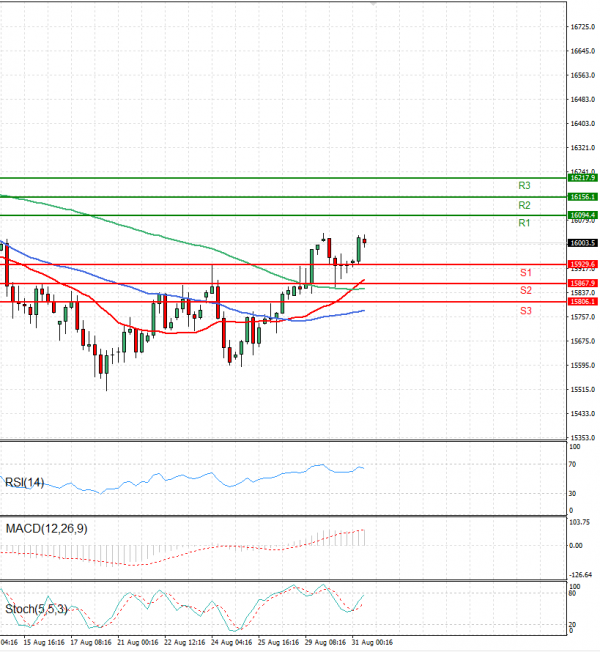Click the S3 support label
Screen dimensions: 600x652
point(526,311)
